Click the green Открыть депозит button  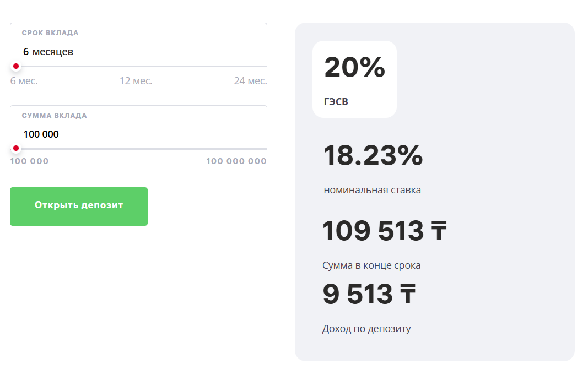[79, 206]
